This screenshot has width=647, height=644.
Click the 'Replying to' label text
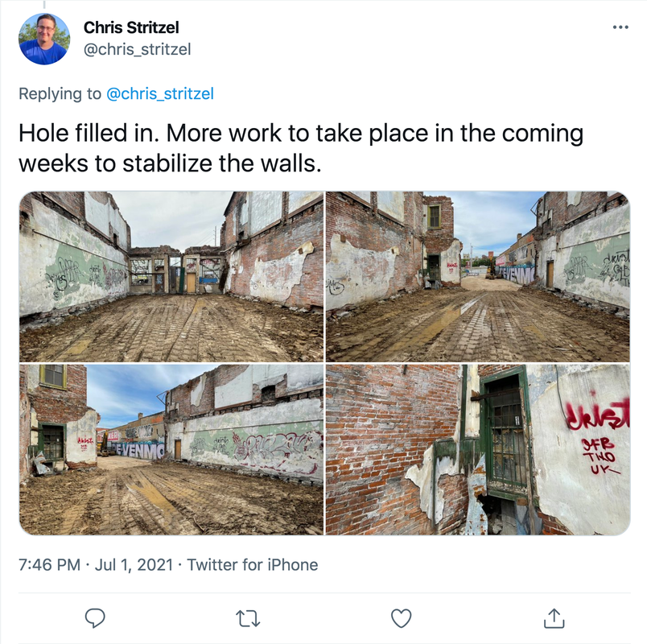point(60,93)
